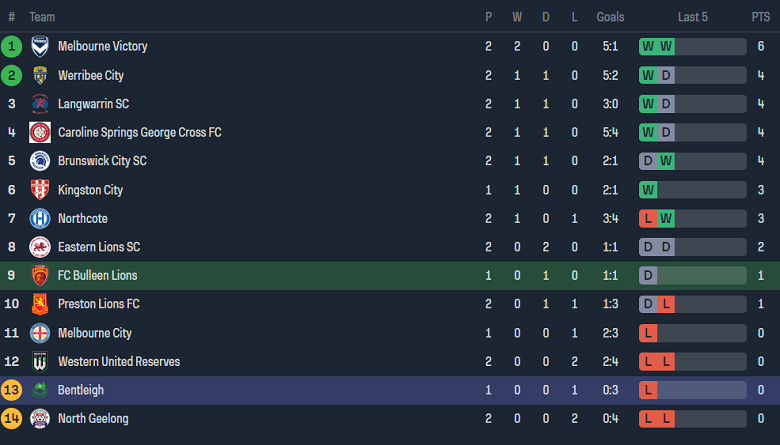Screen dimensions: 780x445
Task: Click the Brunswick City SC logo
Action: coord(40,161)
